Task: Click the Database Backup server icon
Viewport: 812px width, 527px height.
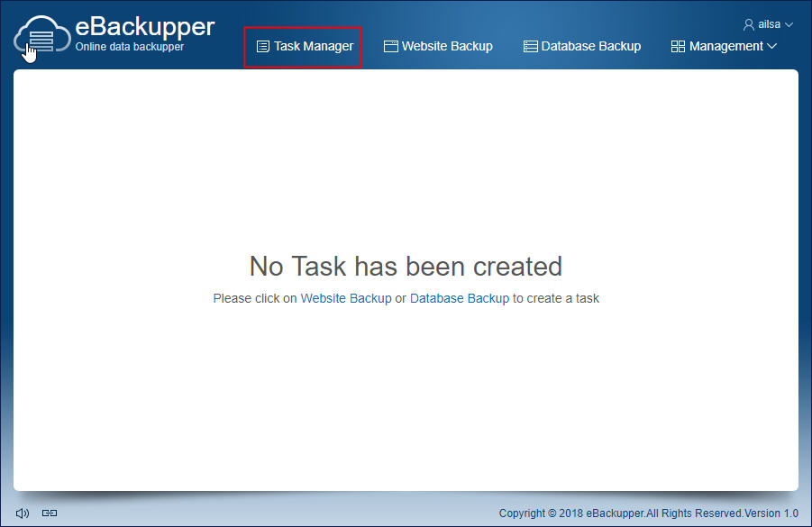Action: click(530, 47)
